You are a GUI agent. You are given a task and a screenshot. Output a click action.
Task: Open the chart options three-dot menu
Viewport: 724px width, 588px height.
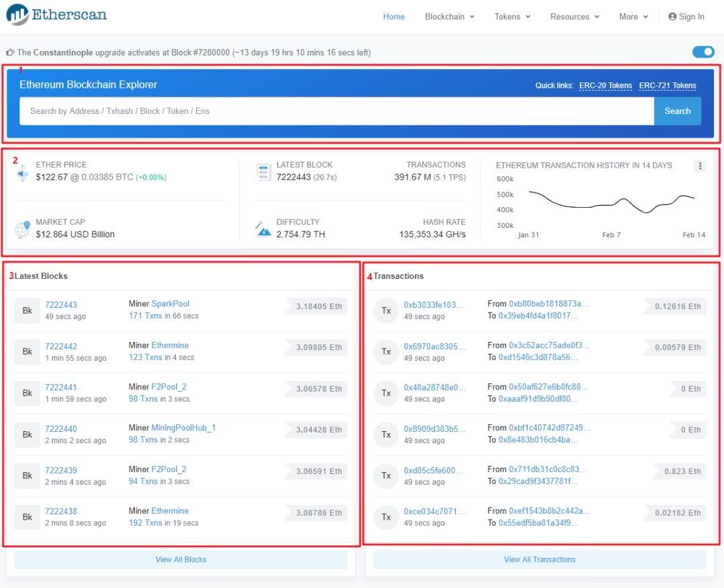pyautogui.click(x=700, y=166)
